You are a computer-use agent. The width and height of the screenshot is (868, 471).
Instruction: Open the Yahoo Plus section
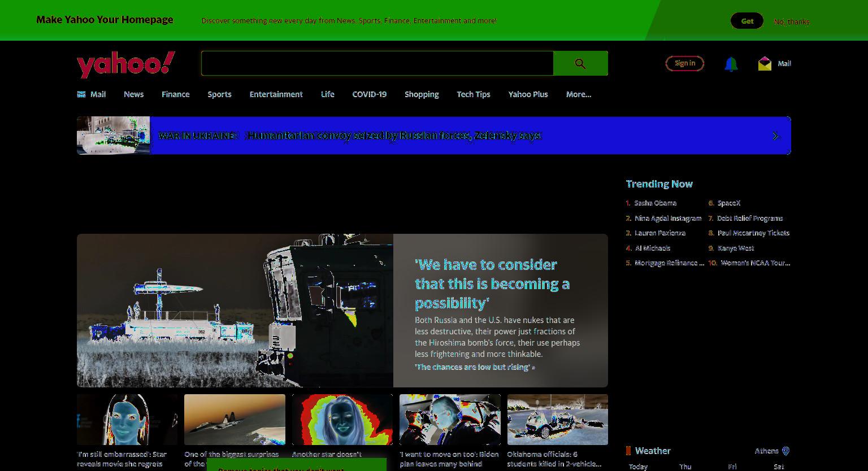pyautogui.click(x=528, y=94)
